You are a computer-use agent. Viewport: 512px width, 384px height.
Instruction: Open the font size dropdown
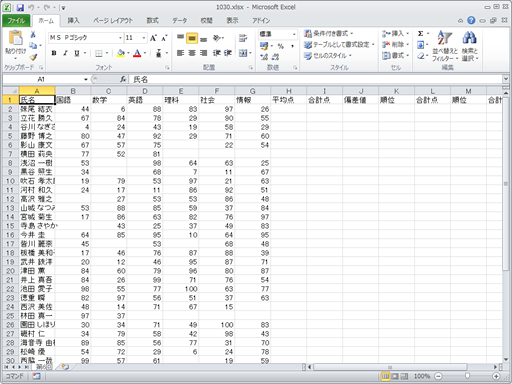coord(144,38)
